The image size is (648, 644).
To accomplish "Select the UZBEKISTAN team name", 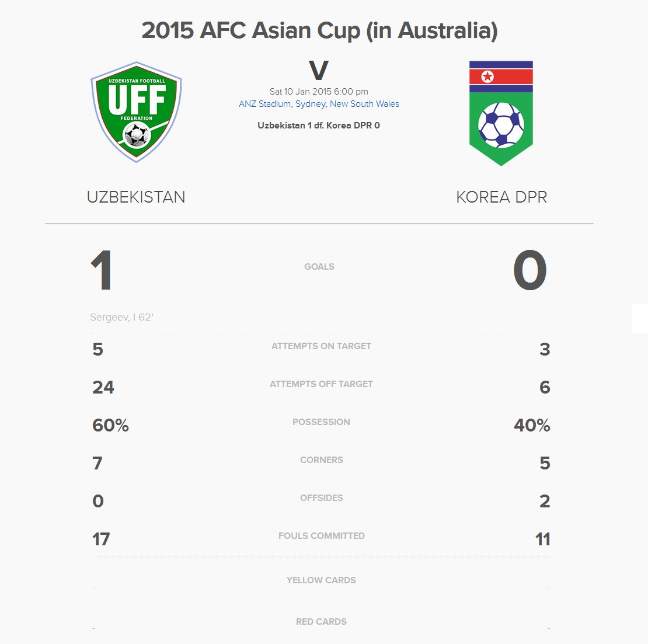I will tap(136, 197).
